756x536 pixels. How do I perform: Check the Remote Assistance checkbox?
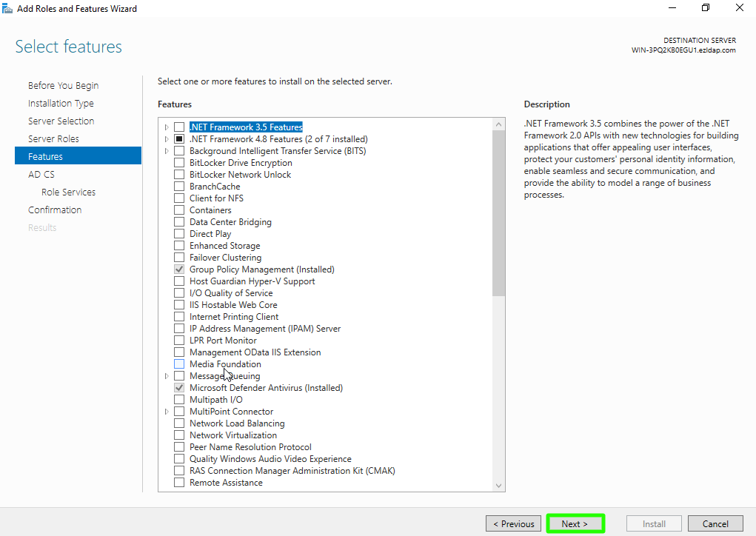(179, 483)
